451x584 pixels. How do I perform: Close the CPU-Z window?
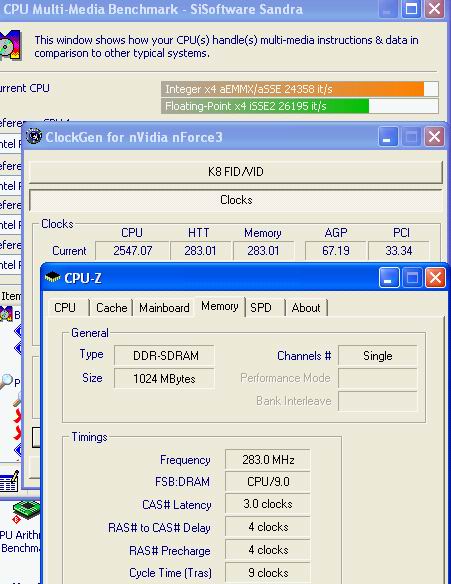tap(435, 277)
